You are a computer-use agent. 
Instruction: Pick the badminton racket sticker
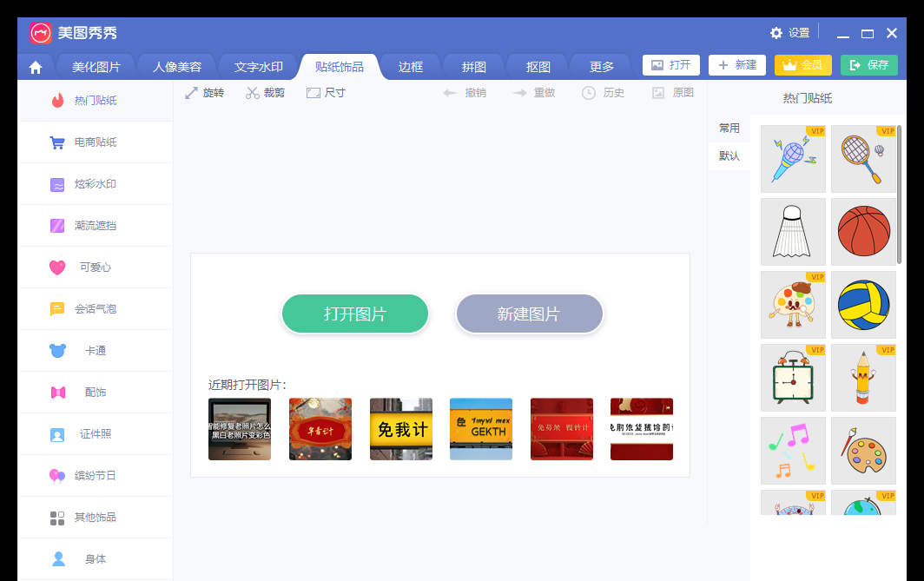tap(863, 159)
